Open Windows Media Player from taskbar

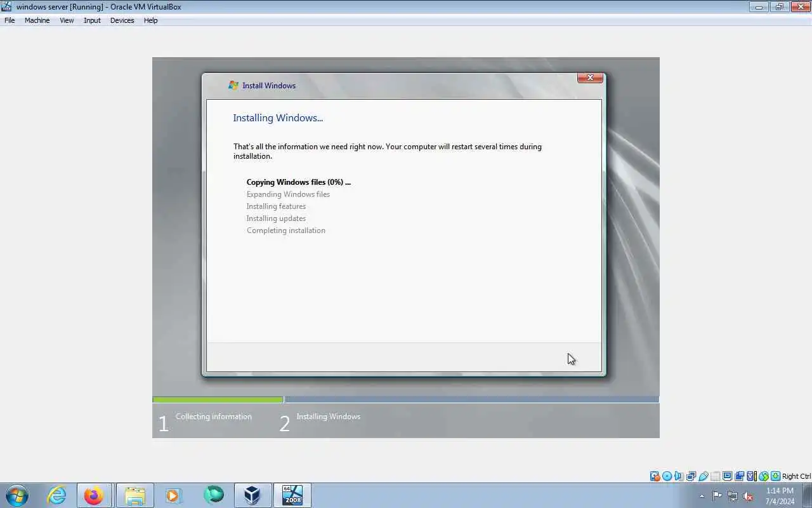[x=173, y=495]
